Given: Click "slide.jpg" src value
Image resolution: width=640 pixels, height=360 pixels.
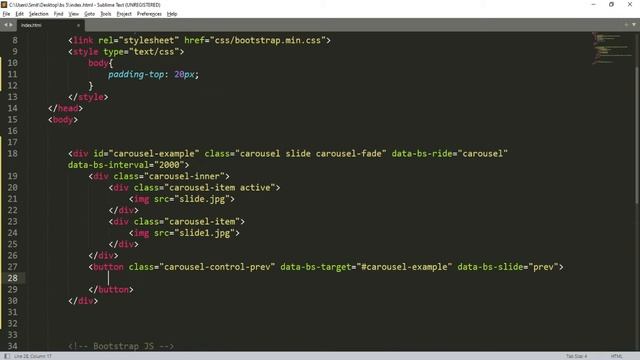Looking at the screenshot, I should coord(202,199).
